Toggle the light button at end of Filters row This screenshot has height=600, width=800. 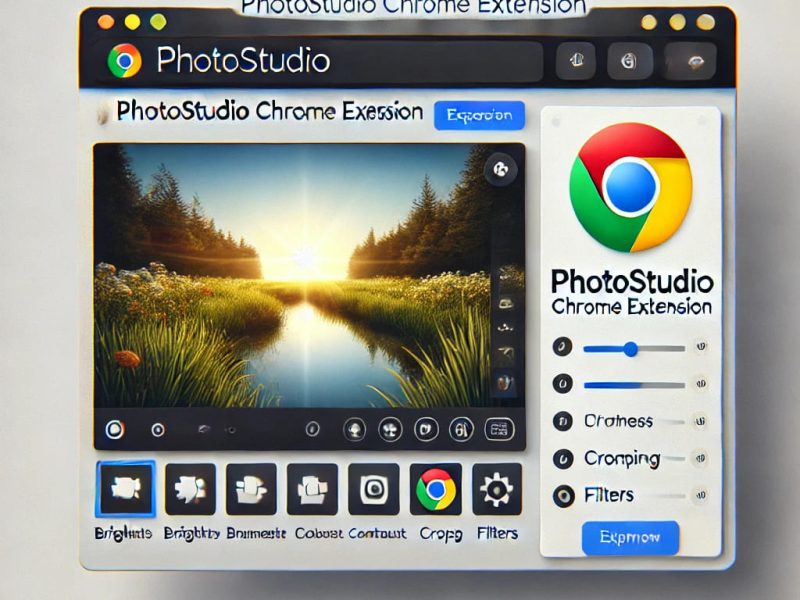click(x=701, y=495)
